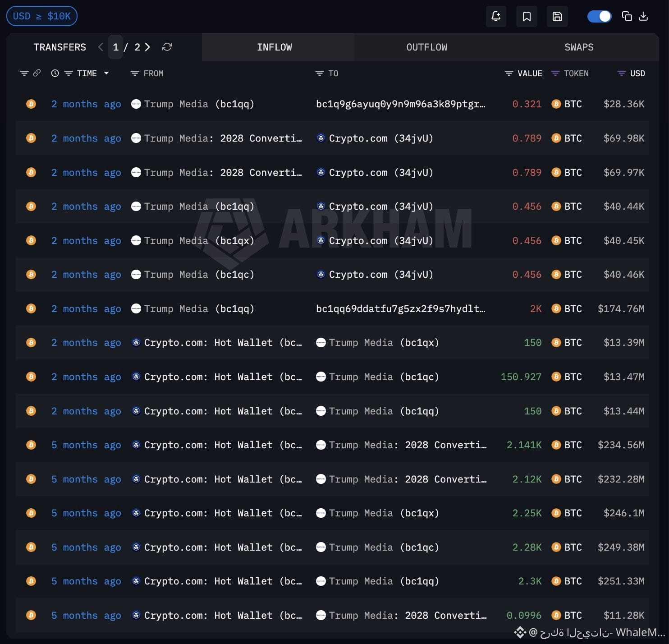Click the USD ≥ $10K filter chip
Screen dimensions: 669x644
click(x=42, y=16)
